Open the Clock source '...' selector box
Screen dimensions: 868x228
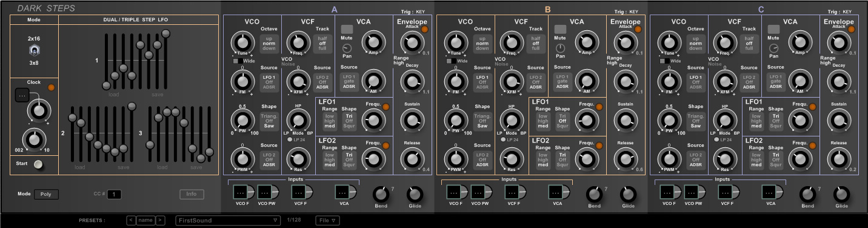coord(22,96)
